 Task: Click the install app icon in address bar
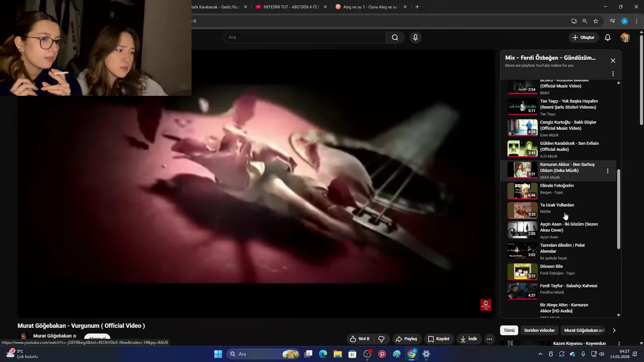coord(574,21)
